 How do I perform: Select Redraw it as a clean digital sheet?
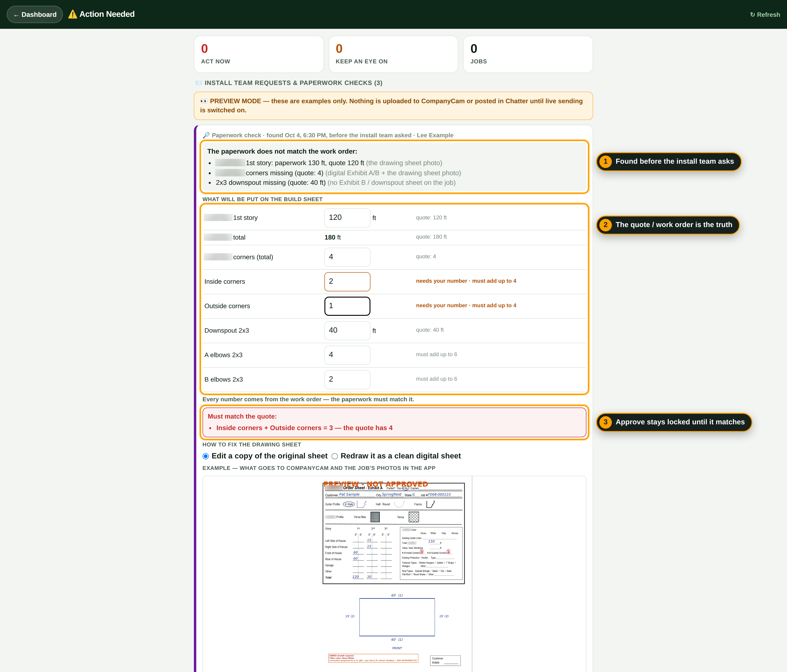(x=335, y=456)
